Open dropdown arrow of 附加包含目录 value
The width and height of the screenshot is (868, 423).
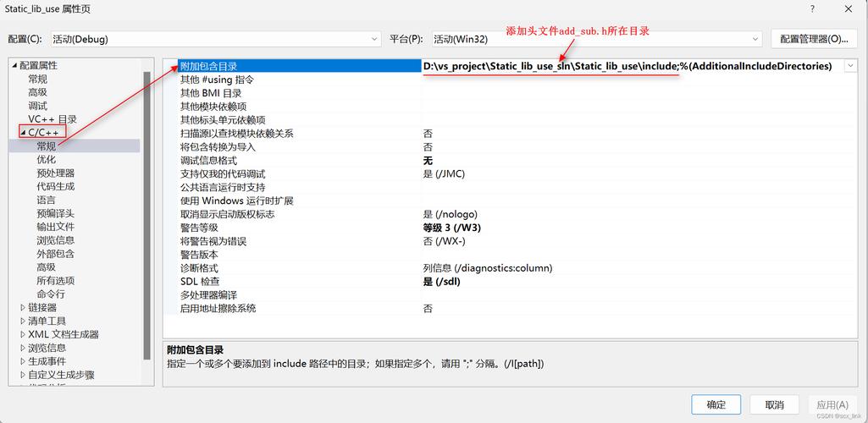click(850, 66)
